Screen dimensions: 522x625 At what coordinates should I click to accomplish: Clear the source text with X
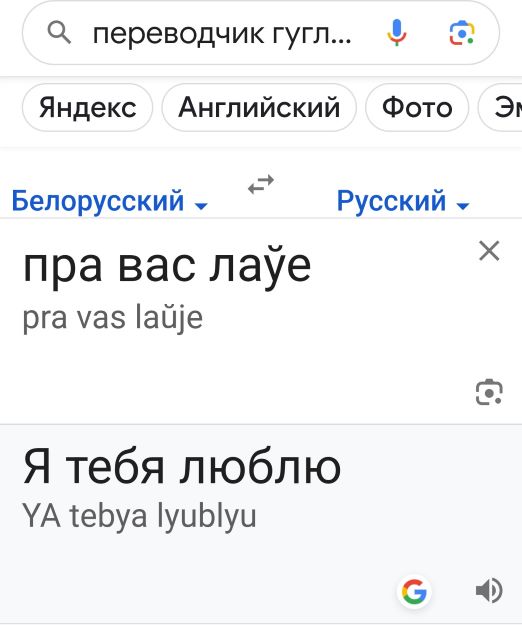coord(489,251)
